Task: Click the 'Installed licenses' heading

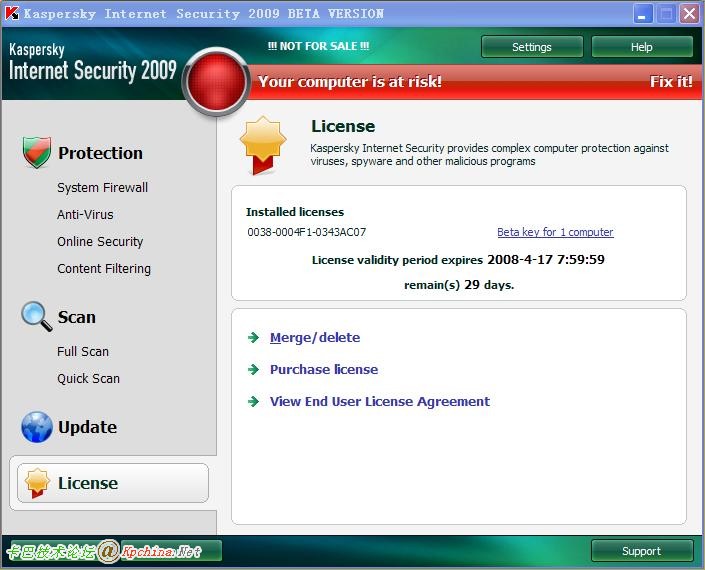Action: (295, 212)
